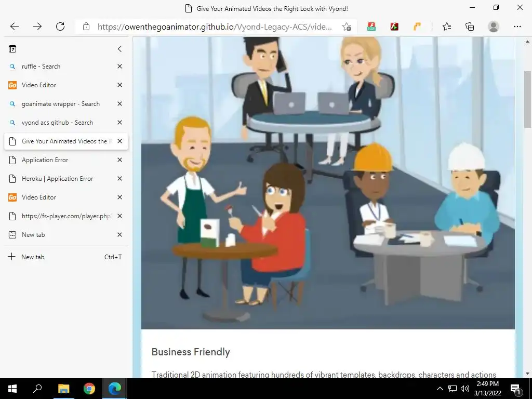
Task: Click the scrollbar up arrow
Action: pos(527,42)
